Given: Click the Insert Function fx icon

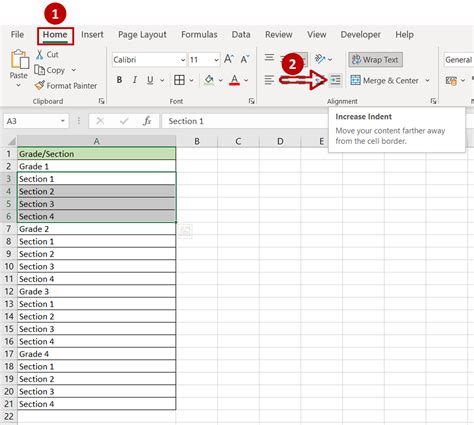Looking at the screenshot, I should coord(147,121).
